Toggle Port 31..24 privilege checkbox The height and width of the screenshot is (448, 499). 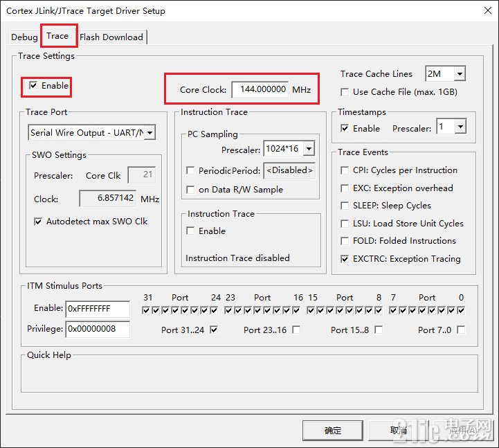click(x=214, y=330)
